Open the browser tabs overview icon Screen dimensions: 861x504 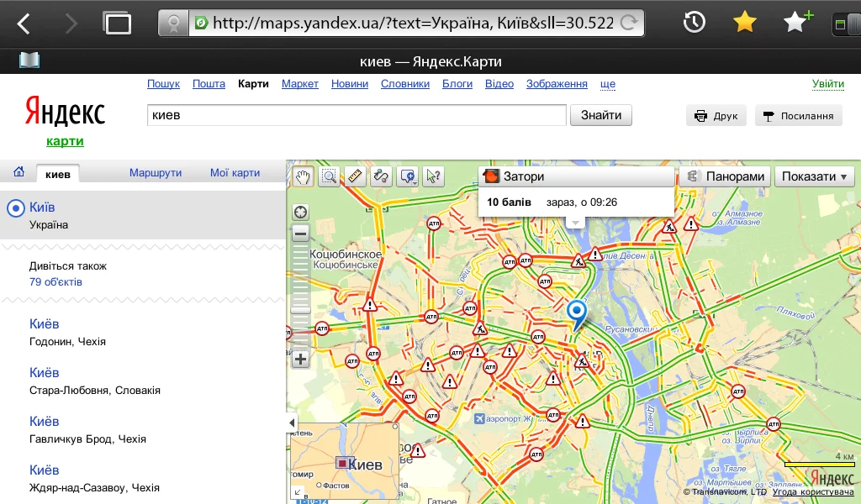[117, 23]
